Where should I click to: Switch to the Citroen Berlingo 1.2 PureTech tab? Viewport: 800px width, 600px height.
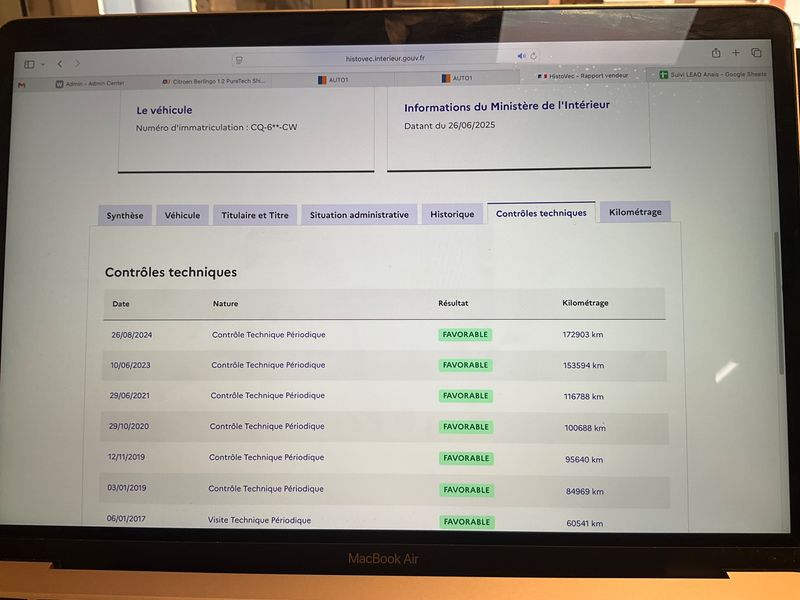(x=213, y=82)
